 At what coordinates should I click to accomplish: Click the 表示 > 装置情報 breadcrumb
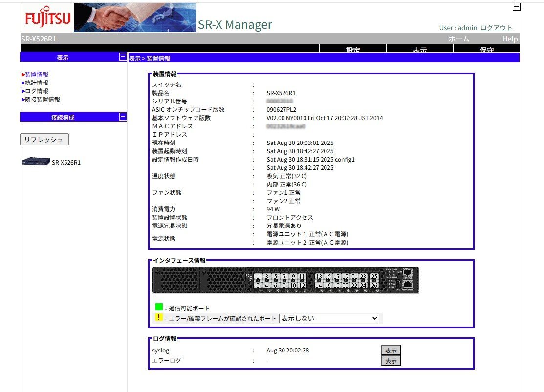click(150, 58)
